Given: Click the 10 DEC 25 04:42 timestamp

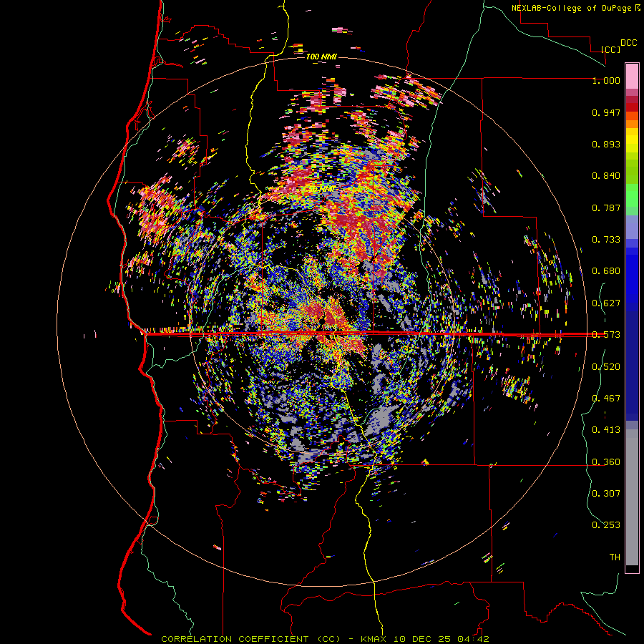Looking at the screenshot, I should (441, 639).
